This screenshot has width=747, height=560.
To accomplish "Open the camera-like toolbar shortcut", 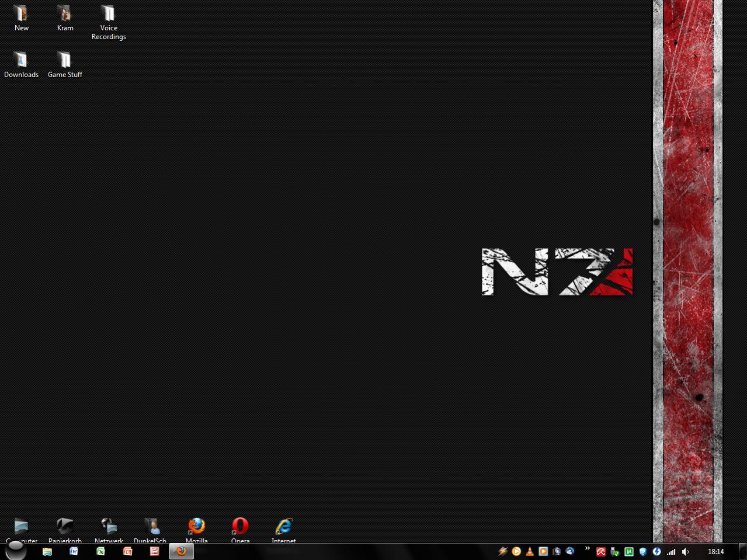I will pyautogui.click(x=557, y=551).
